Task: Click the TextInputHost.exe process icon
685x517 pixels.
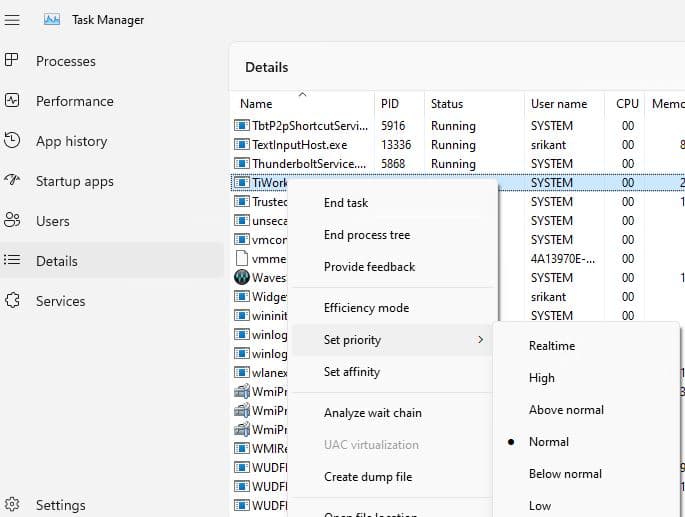Action: pyautogui.click(x=242, y=144)
